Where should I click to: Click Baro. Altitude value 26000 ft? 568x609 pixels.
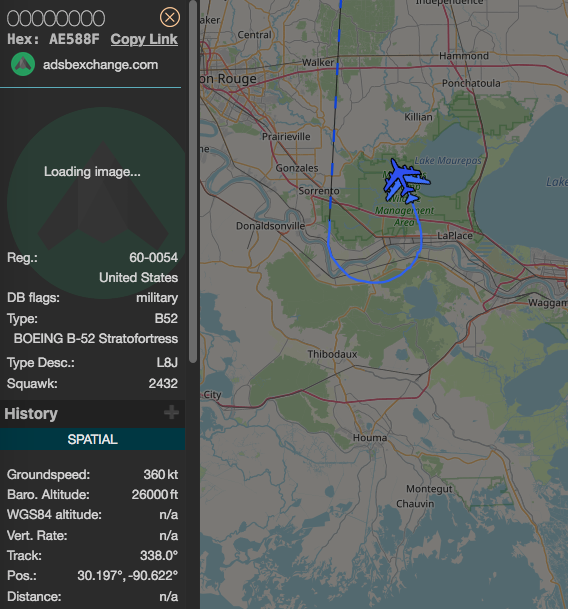(155, 495)
